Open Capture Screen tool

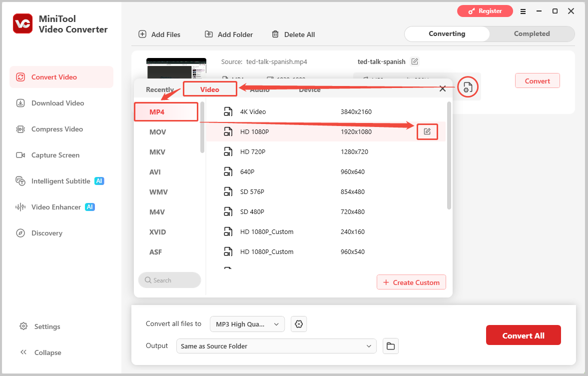tap(47, 155)
